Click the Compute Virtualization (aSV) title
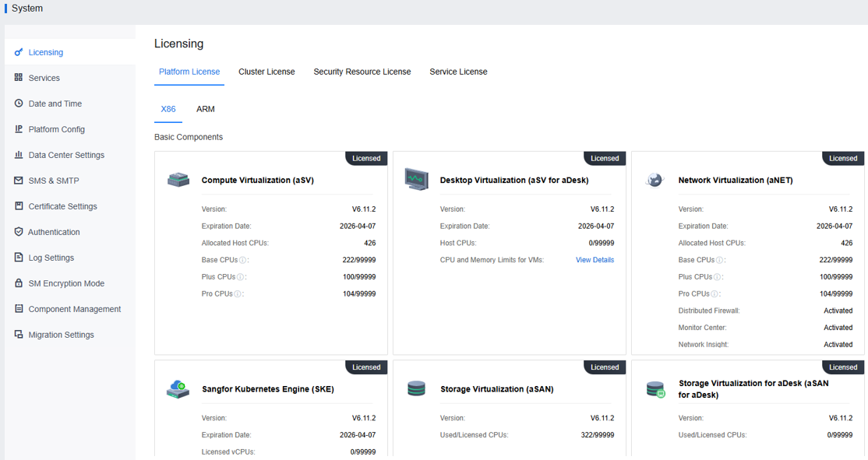The image size is (868, 460). 257,181
